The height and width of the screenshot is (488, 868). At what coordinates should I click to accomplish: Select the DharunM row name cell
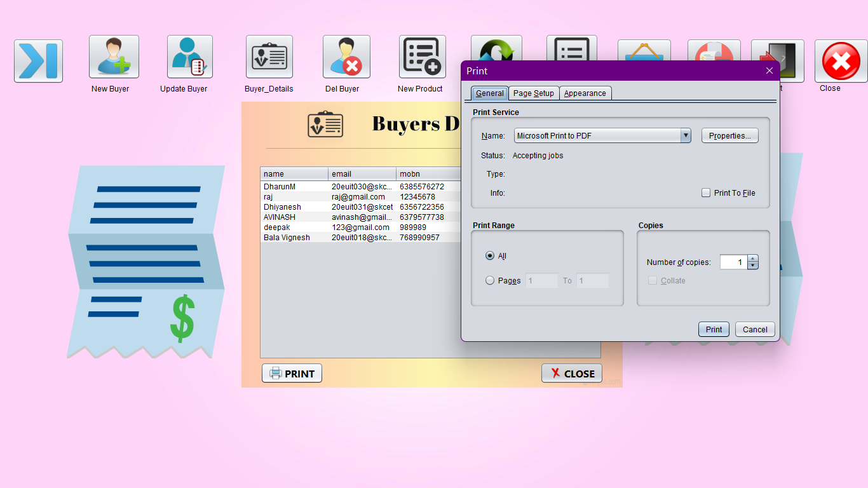294,187
